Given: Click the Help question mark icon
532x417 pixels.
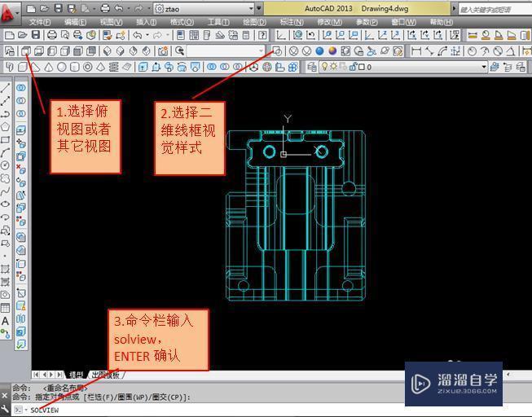Looking at the screenshot, I should 262,35.
